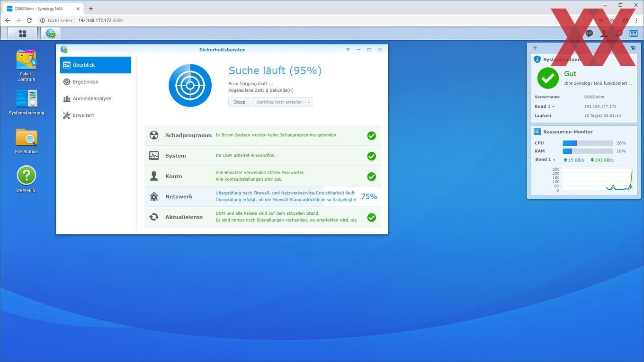Click the green check for Konto
The width and height of the screenshot is (644, 362).
pyautogui.click(x=372, y=177)
